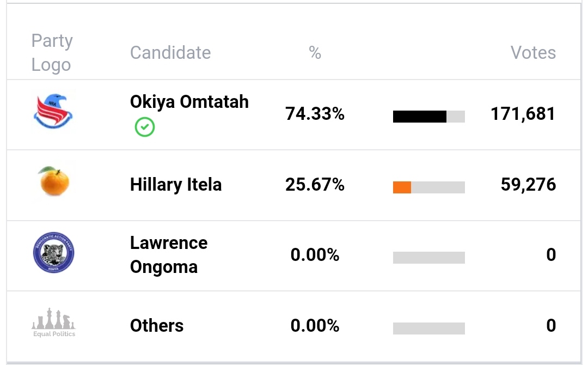The image size is (588, 365).
Task: Click the 171,681 votes figure
Action: click(523, 114)
